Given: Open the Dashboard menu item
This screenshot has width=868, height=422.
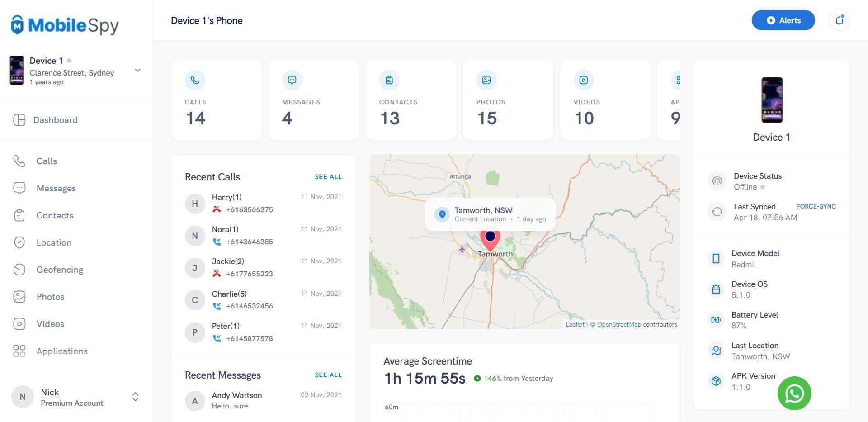Looking at the screenshot, I should [55, 120].
